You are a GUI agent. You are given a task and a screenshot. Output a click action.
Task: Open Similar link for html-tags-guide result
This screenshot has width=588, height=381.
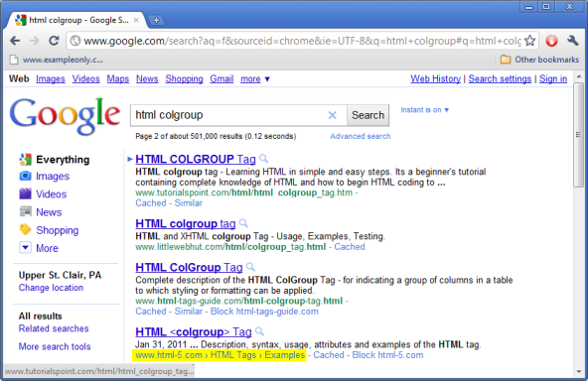(x=189, y=312)
